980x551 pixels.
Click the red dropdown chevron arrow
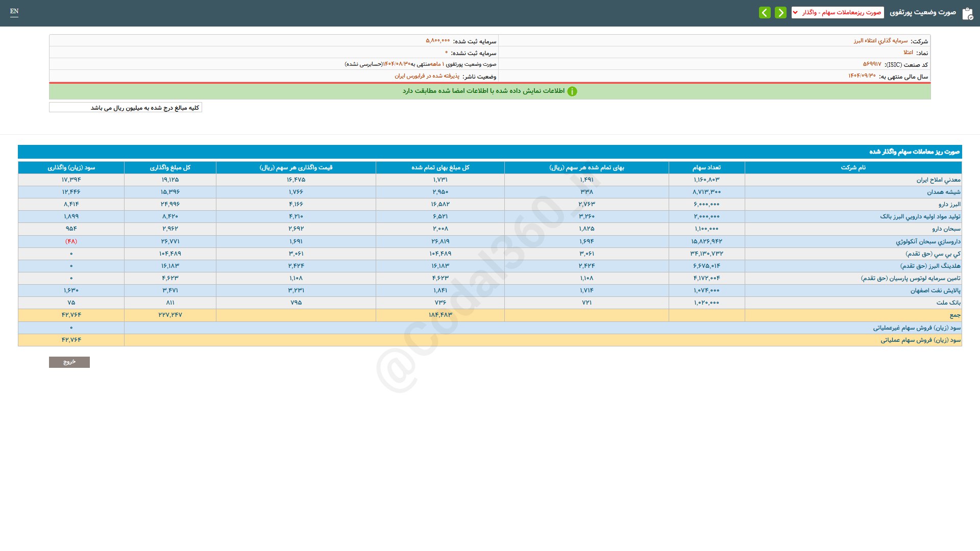tap(796, 13)
